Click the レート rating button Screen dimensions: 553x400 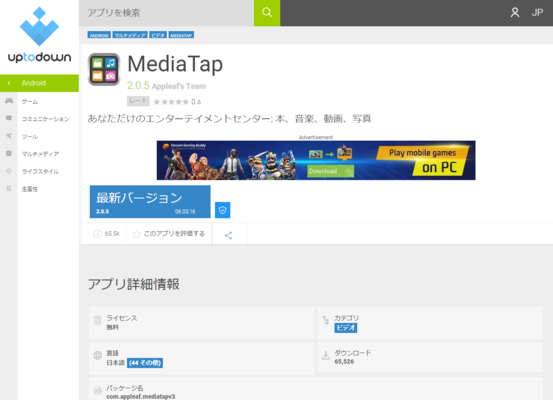(x=138, y=101)
